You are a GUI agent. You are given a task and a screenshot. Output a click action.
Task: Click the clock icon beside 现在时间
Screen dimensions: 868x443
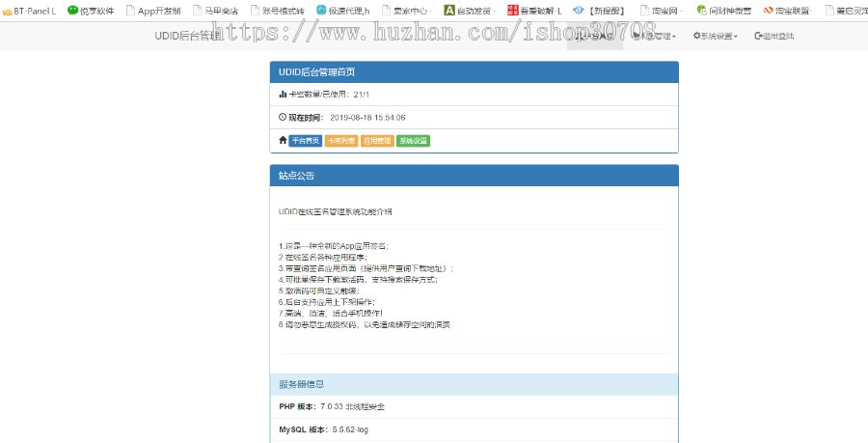(x=283, y=117)
